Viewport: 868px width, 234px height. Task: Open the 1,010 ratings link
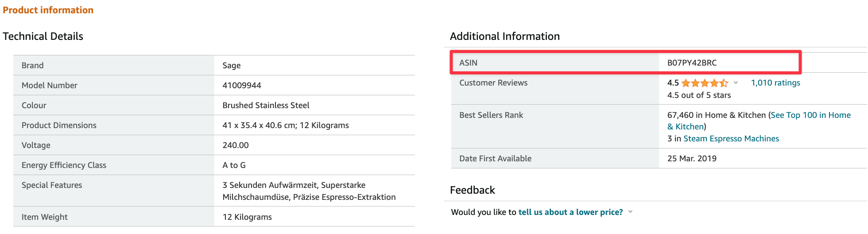(x=775, y=83)
